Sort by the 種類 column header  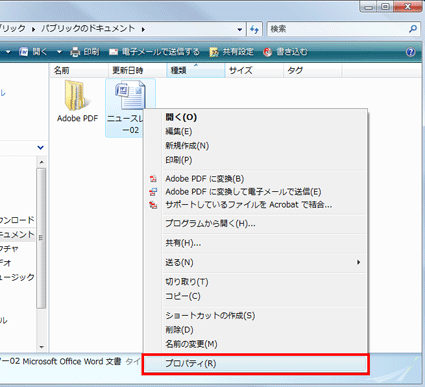(x=196, y=70)
